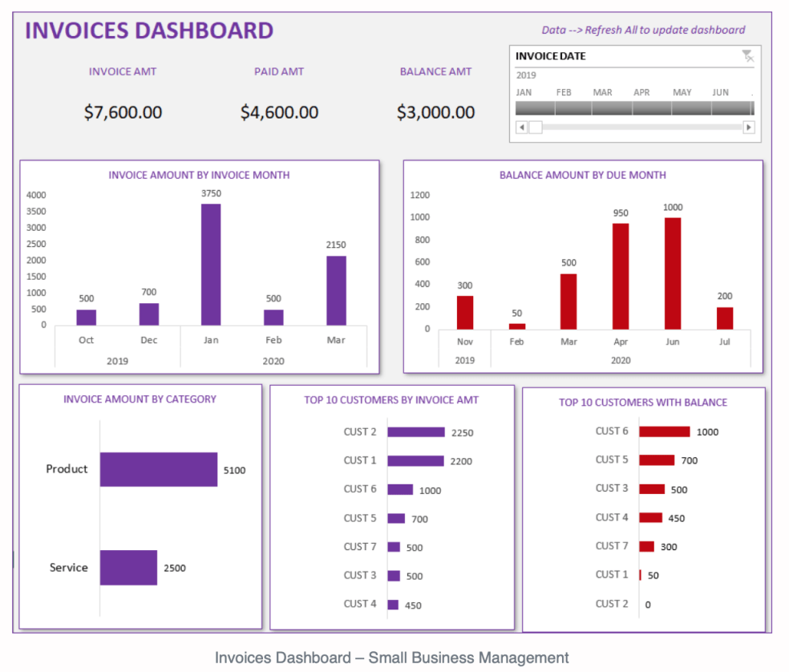The height and width of the screenshot is (672, 789).
Task: Click the CUST 6 balance bar
Action: 663,431
